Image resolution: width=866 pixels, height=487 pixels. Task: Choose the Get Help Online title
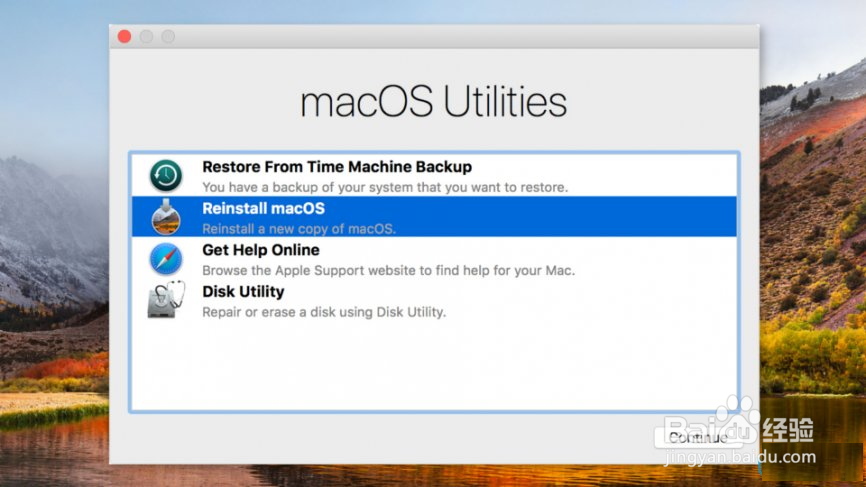coord(261,250)
